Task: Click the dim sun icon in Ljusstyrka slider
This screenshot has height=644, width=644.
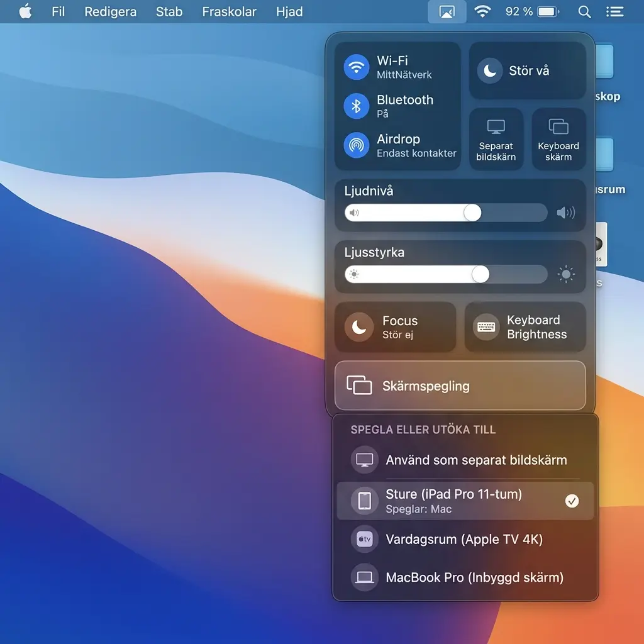Action: coord(353,274)
